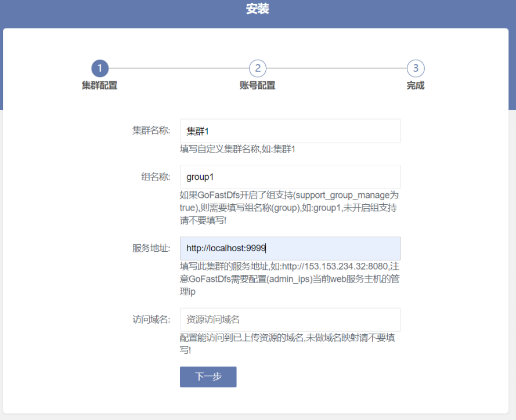Click inside the 访问域名 input field
The height and width of the screenshot is (420, 516).
click(290, 320)
